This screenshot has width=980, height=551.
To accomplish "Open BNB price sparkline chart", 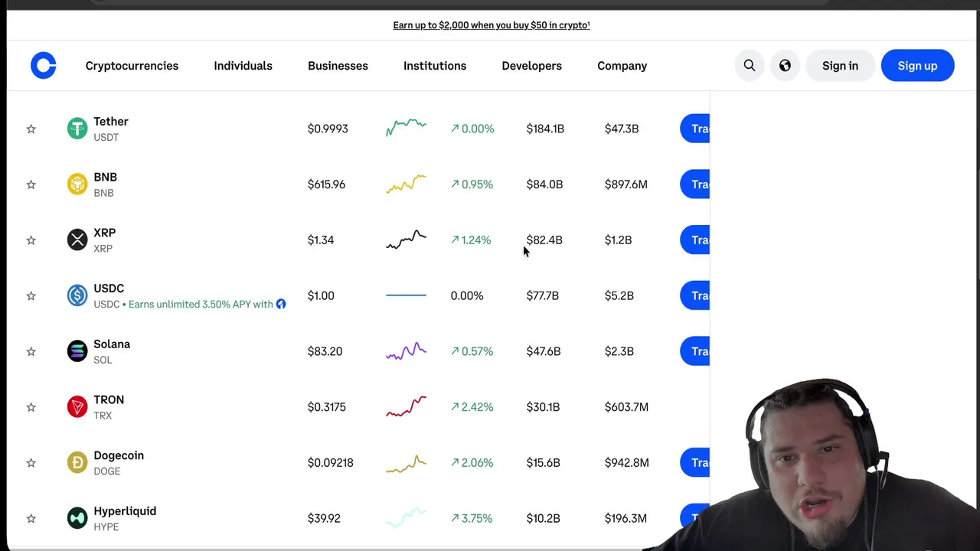I will click(406, 184).
